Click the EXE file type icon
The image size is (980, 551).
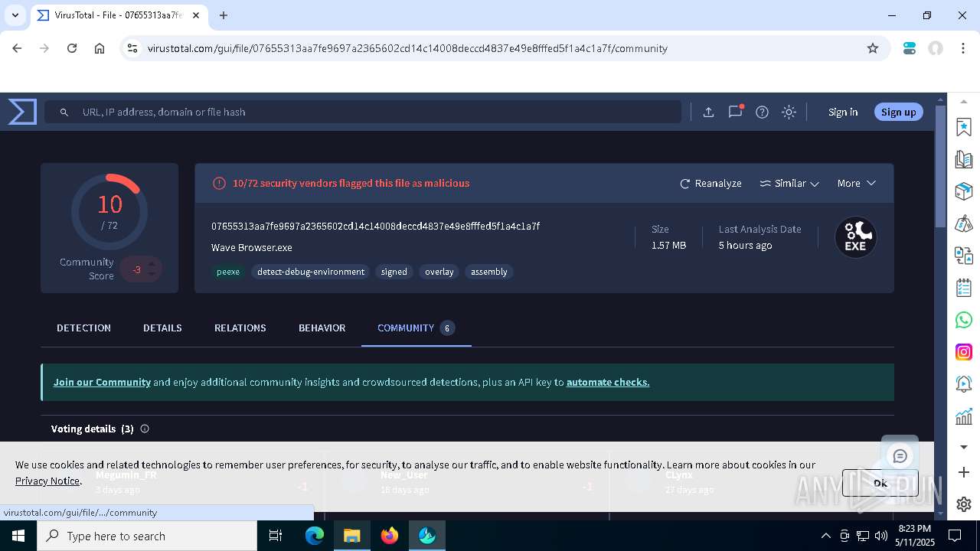pyautogui.click(x=855, y=237)
